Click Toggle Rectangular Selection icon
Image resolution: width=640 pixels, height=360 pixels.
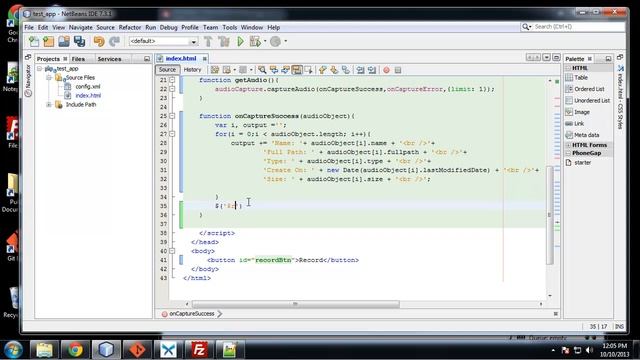tap(309, 70)
